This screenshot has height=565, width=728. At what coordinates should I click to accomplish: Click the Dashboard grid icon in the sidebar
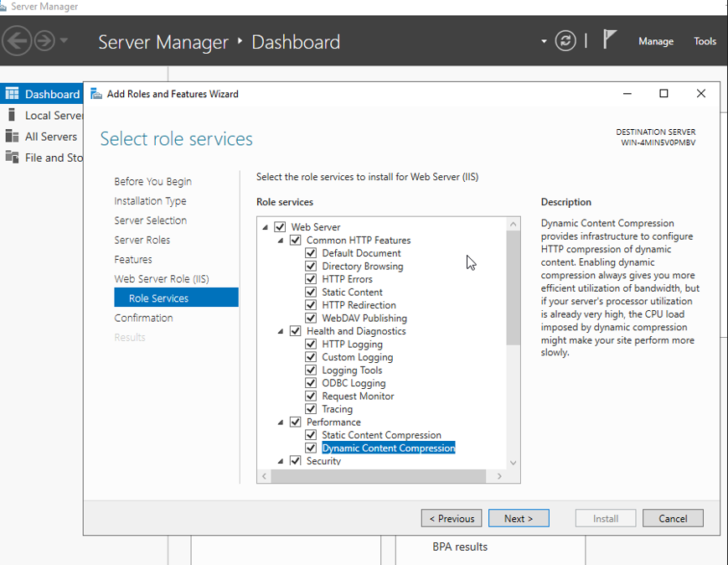point(12,94)
